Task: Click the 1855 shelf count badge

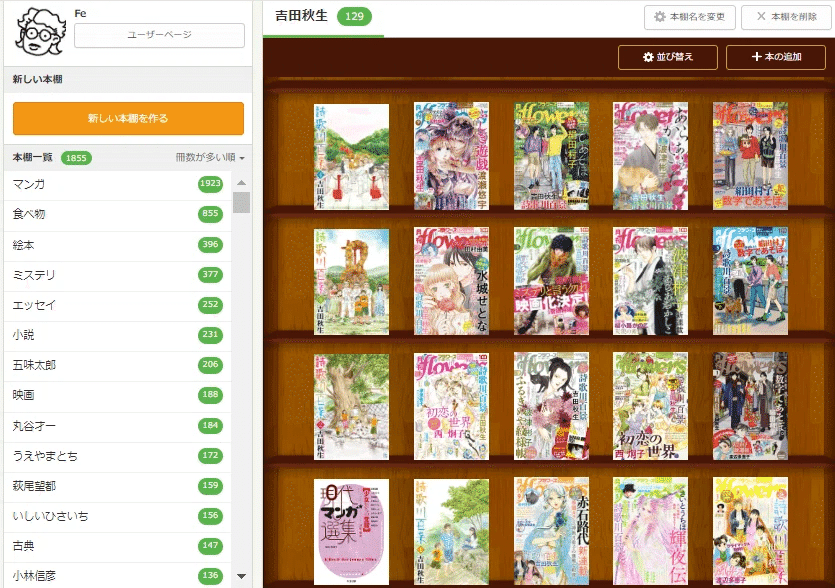Action: [76, 158]
